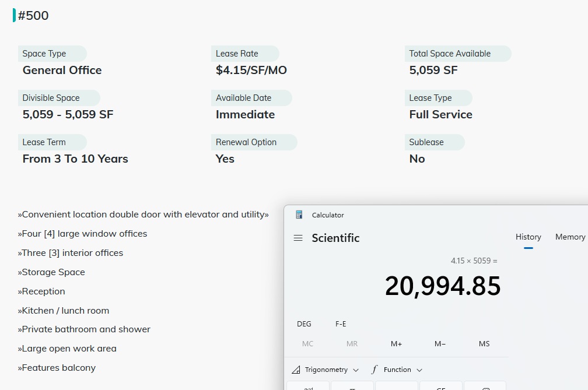588x390 pixels.
Task: Click the Renewal Option 'Yes' value
Action: pyautogui.click(x=225, y=159)
